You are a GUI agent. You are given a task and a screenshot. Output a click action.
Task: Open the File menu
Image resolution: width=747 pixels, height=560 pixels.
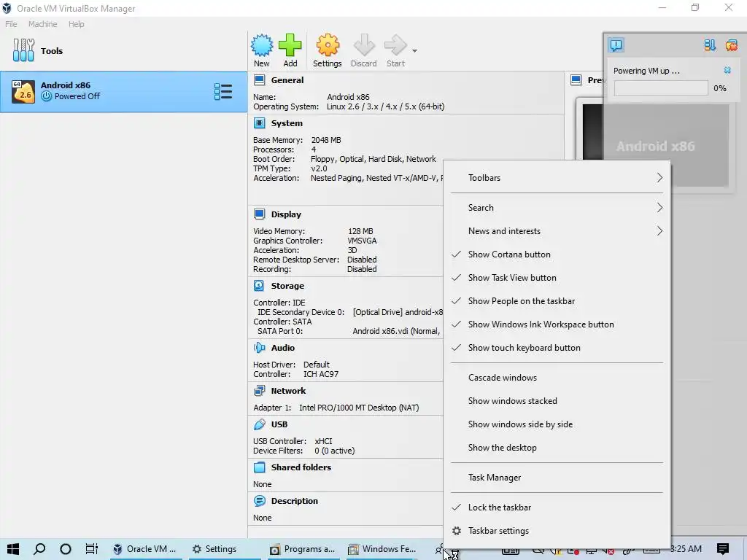(x=11, y=24)
